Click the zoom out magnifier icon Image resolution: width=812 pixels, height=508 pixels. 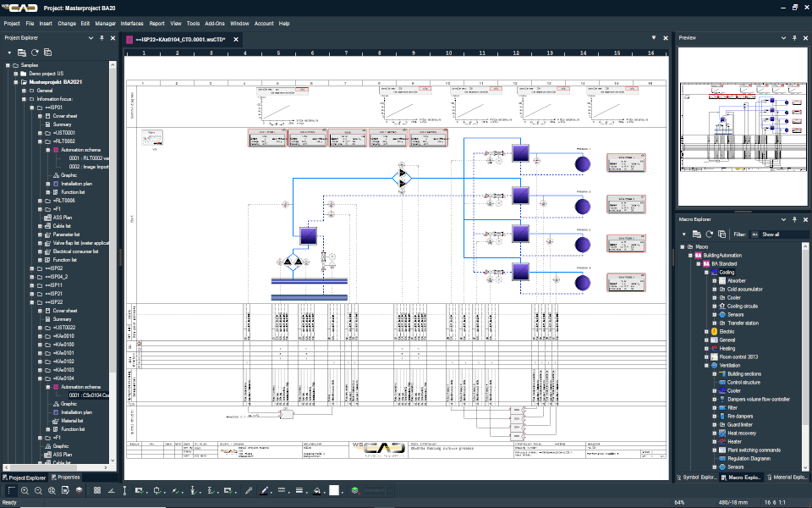click(40, 490)
